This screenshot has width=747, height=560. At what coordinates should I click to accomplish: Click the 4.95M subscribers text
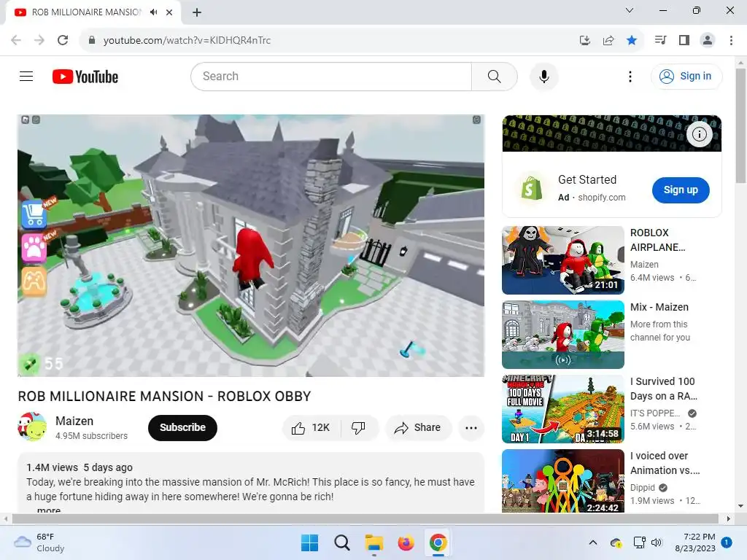click(91, 436)
